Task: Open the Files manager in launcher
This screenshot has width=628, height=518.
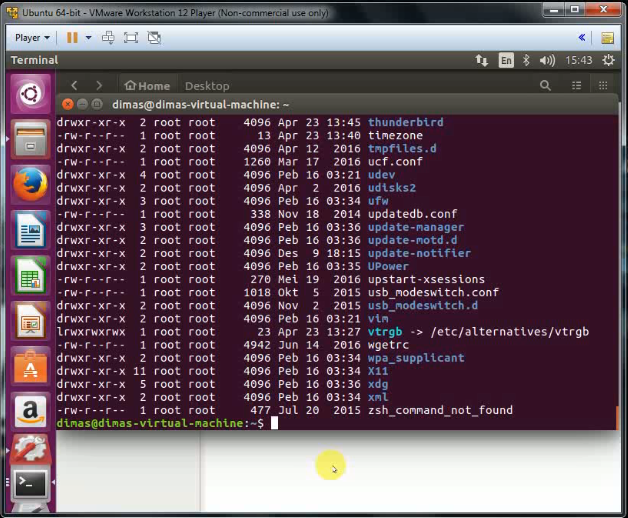Action: [x=31, y=139]
